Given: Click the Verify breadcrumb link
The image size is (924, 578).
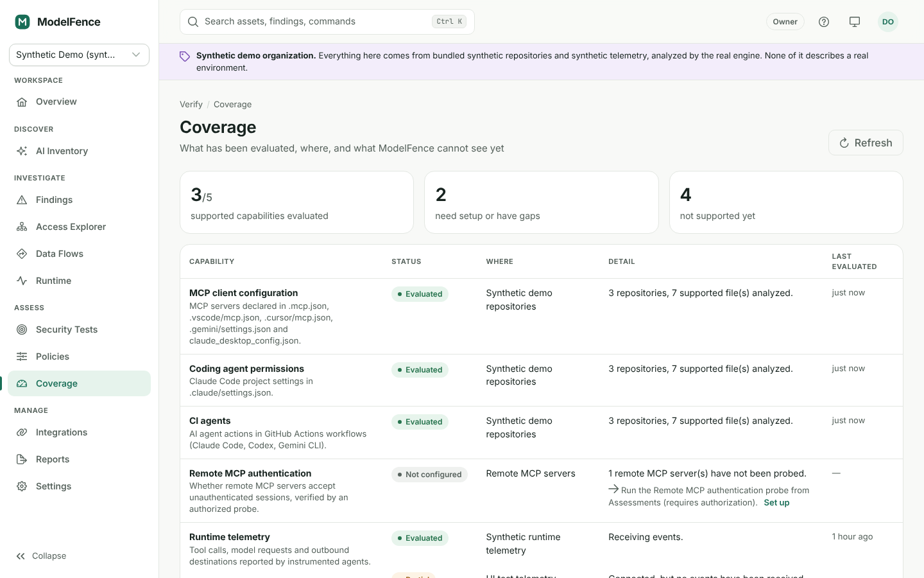Looking at the screenshot, I should pos(191,104).
